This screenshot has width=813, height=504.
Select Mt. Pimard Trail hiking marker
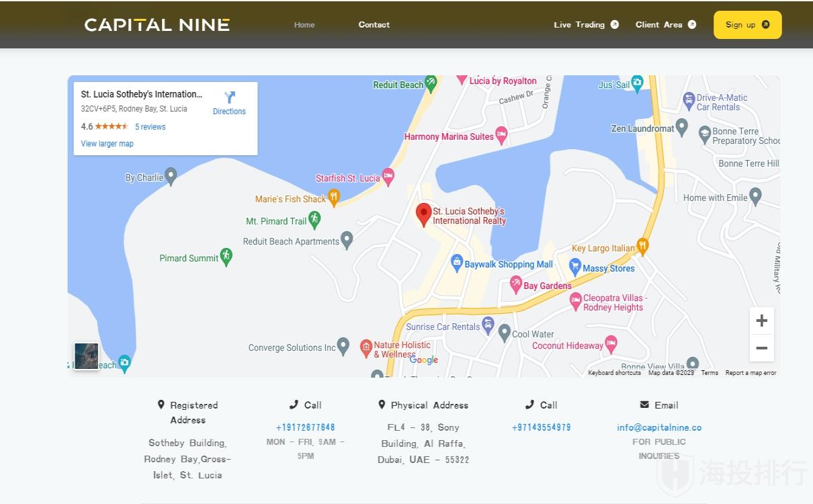[314, 219]
